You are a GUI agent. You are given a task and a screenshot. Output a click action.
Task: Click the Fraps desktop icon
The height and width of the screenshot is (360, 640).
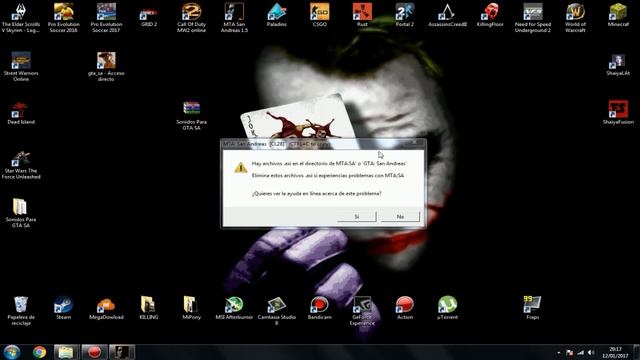click(533, 308)
